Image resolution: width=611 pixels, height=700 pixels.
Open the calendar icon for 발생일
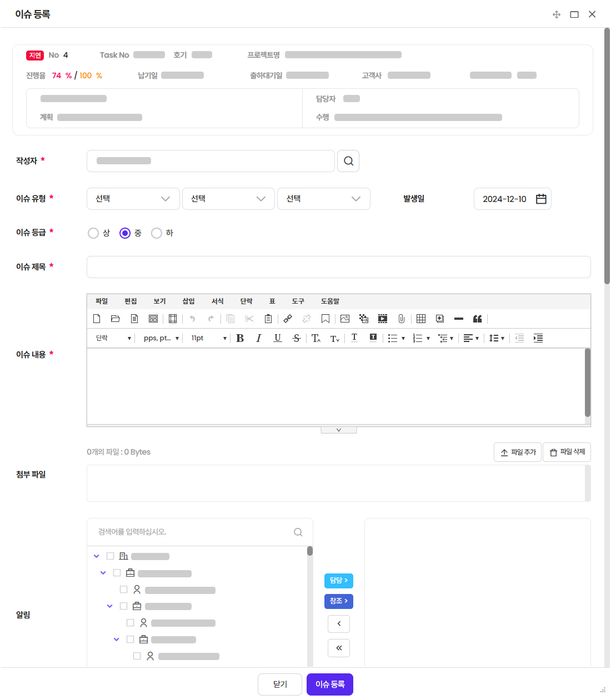tap(541, 199)
